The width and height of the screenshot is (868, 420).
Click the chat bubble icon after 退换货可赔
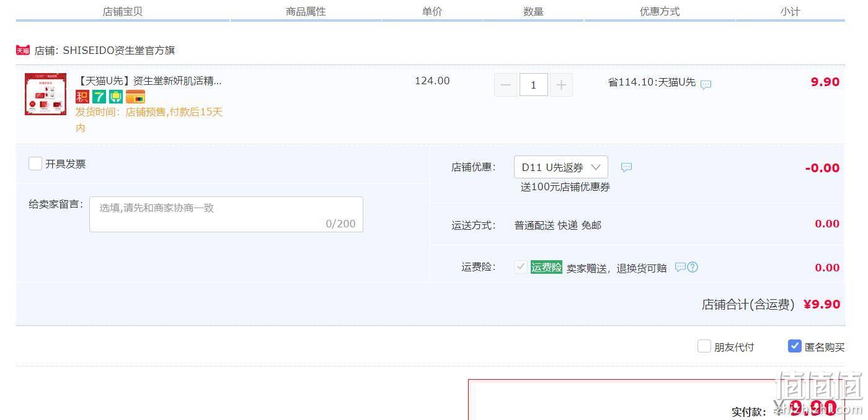680,267
